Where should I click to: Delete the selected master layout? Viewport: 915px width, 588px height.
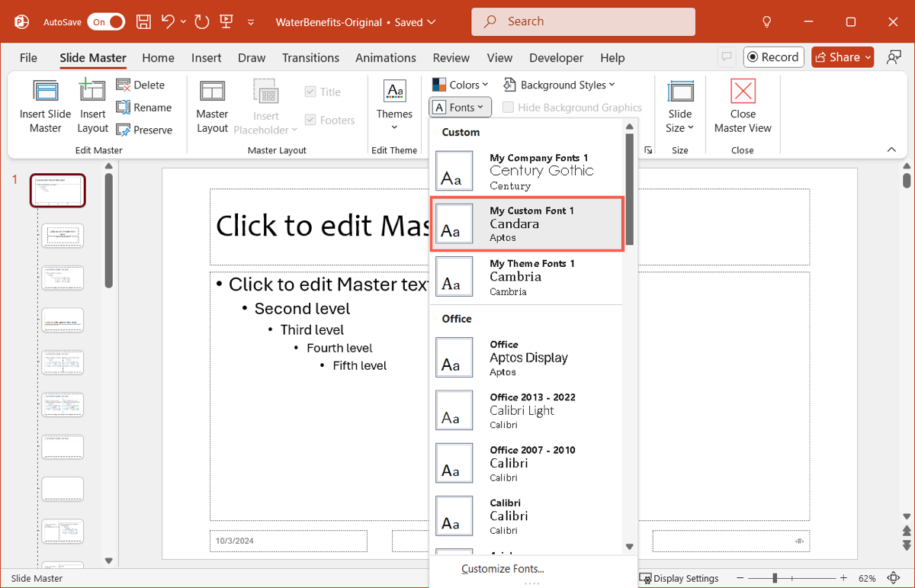pos(140,85)
